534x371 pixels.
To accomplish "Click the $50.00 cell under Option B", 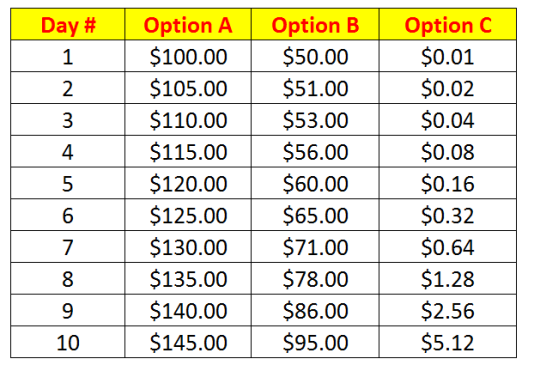I will 315,56.
